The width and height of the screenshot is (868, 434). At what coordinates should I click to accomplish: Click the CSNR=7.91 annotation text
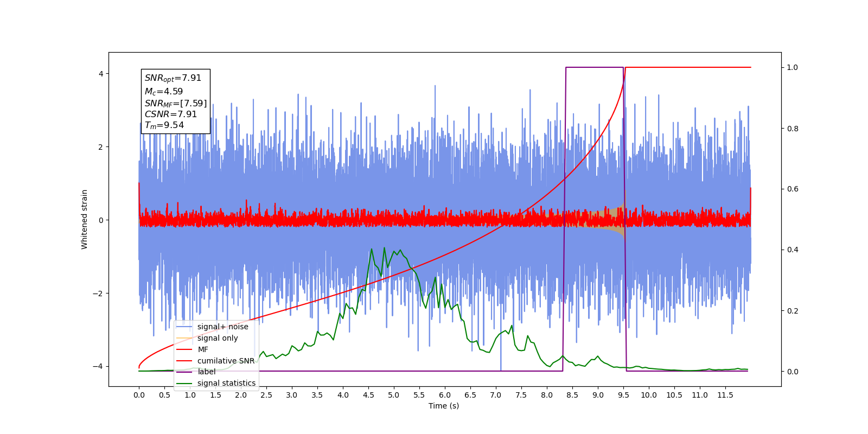tap(171, 114)
